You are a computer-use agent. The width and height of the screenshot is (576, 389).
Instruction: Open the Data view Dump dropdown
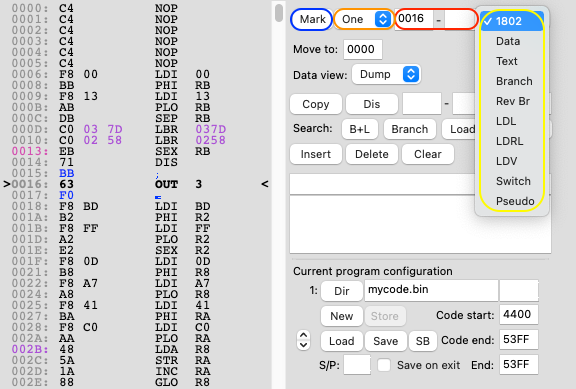(x=386, y=75)
